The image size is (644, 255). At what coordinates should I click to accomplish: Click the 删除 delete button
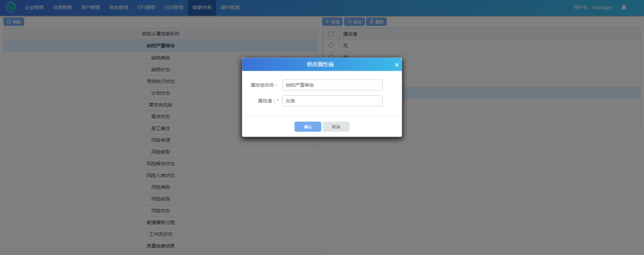[x=377, y=22]
